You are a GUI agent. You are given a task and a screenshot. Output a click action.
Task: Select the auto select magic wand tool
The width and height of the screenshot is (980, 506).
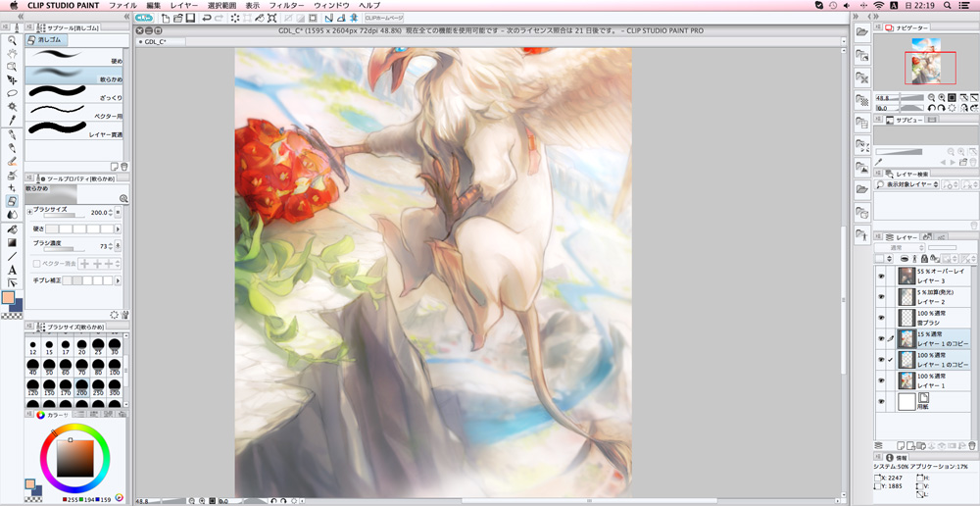tap(12, 107)
